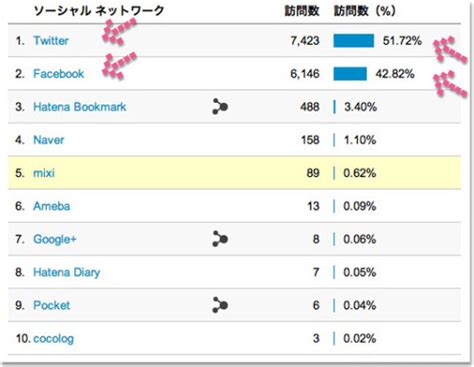Click the Ameba network link
Image resolution: width=474 pixels, height=367 pixels.
click(52, 206)
